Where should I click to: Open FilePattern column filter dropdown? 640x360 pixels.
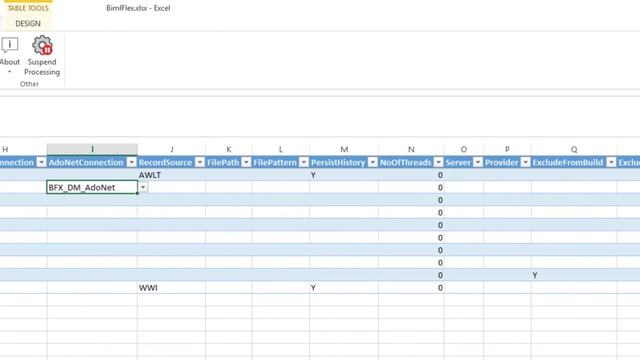point(304,162)
